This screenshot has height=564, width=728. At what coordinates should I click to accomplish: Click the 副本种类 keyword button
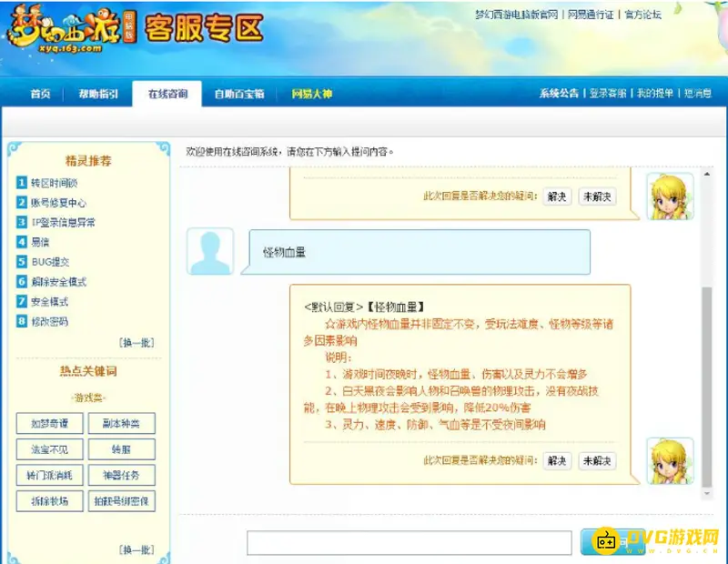(122, 423)
